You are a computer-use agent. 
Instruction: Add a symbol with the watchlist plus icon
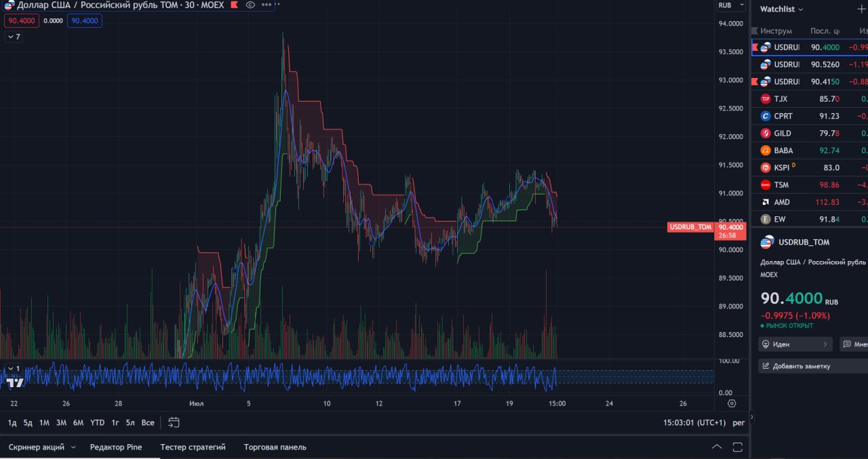862,9
